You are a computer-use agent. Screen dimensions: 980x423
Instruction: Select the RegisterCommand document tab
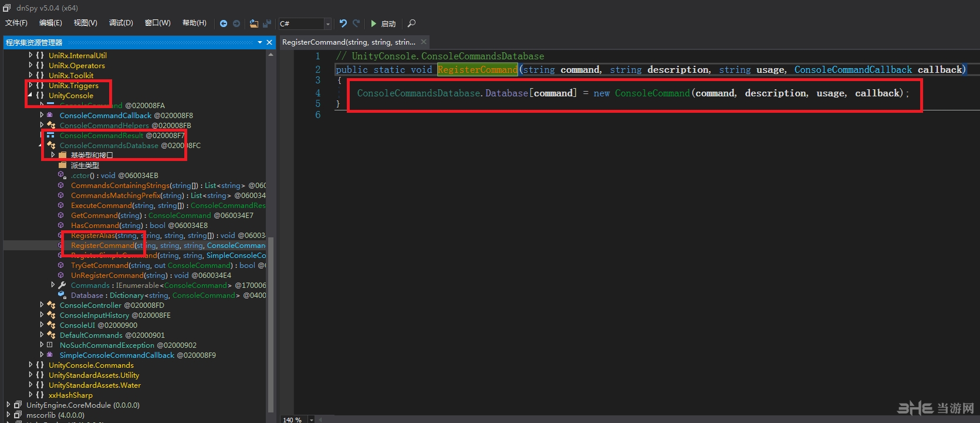[x=349, y=42]
